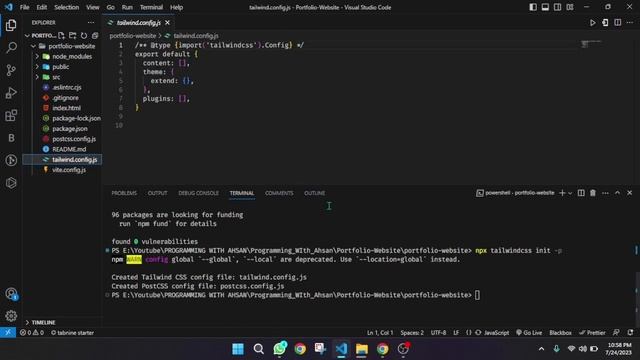The image size is (640, 360).
Task: Open Explorer more actions ellipsis
Action: point(91,22)
